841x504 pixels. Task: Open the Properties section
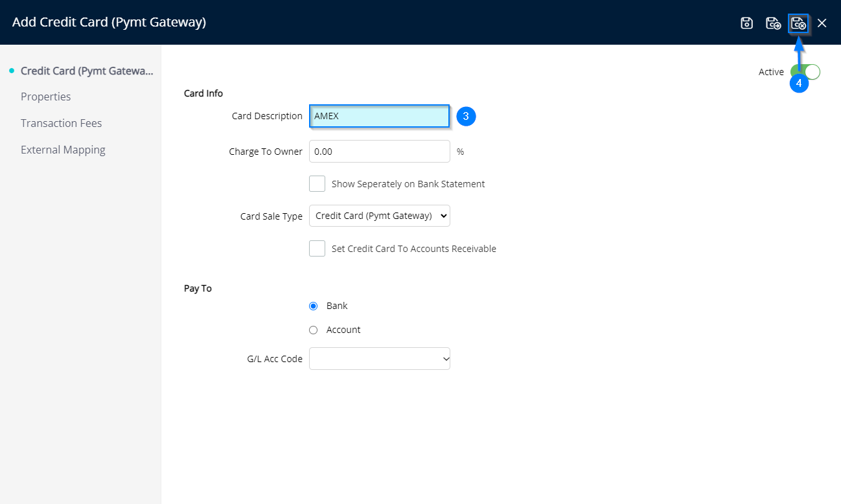46,97
